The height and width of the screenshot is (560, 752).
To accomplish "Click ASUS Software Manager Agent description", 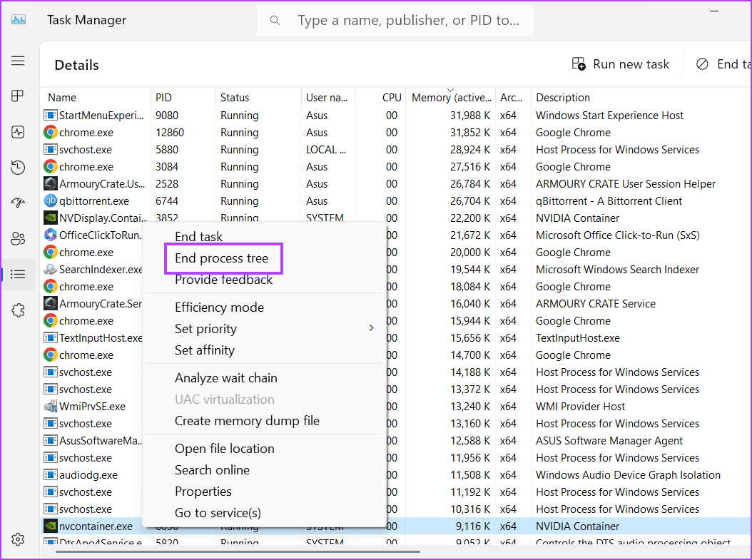I will 609,441.
